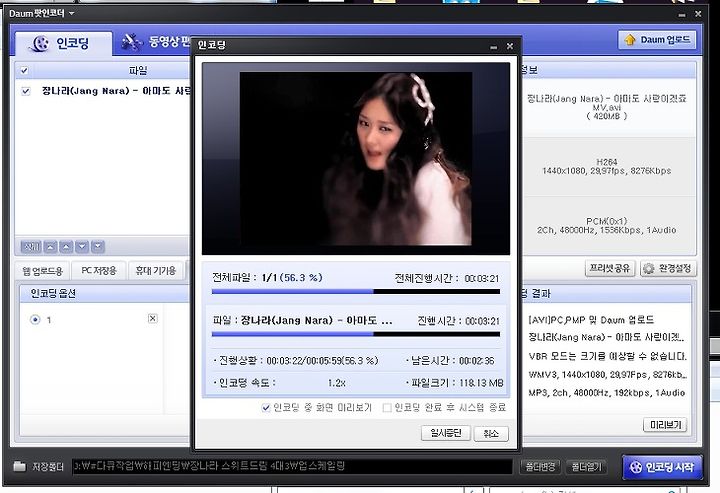Select encoding option radio button 1
Image resolution: width=720 pixels, height=493 pixels.
[x=35, y=319]
